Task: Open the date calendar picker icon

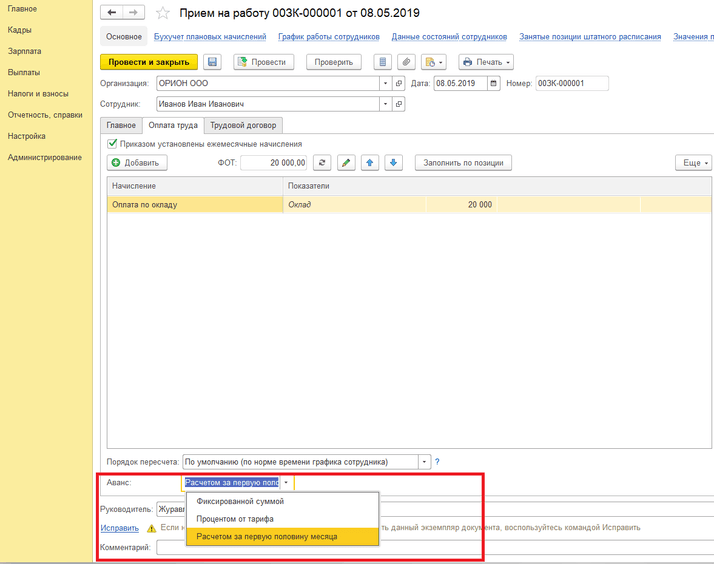Action: [493, 84]
